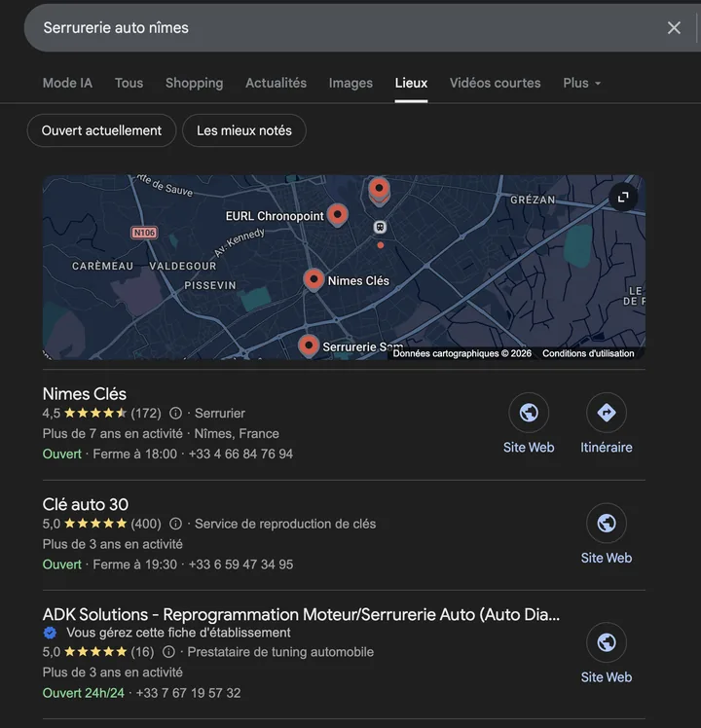Select the Lieux tab

click(411, 83)
